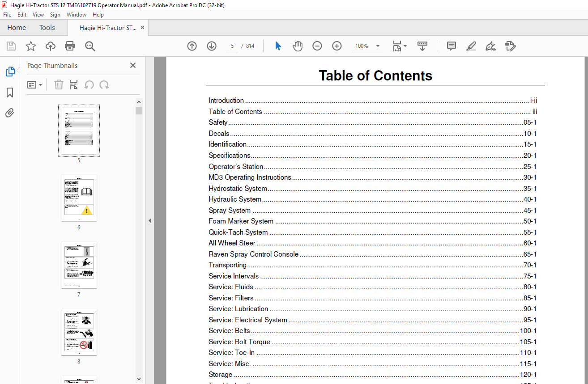Viewport: 588px width, 384px height.
Task: Enable scrolling mode keyboard icon
Action: 422,46
